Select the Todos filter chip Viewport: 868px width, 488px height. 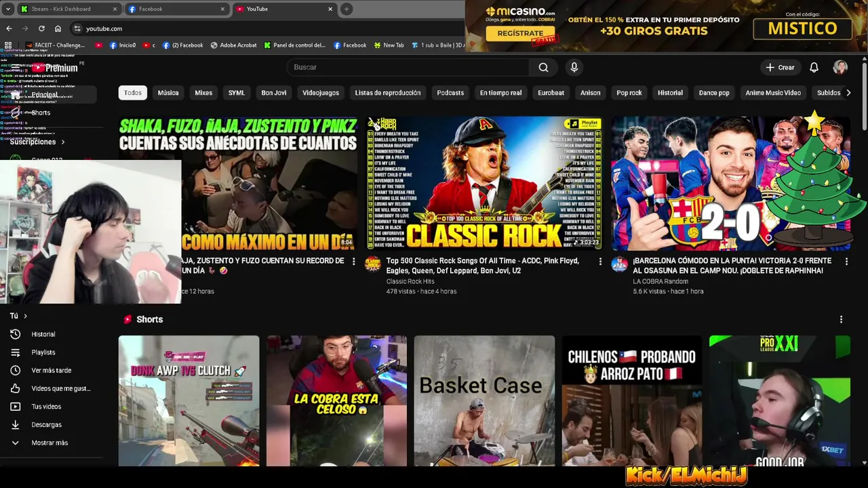(x=133, y=93)
